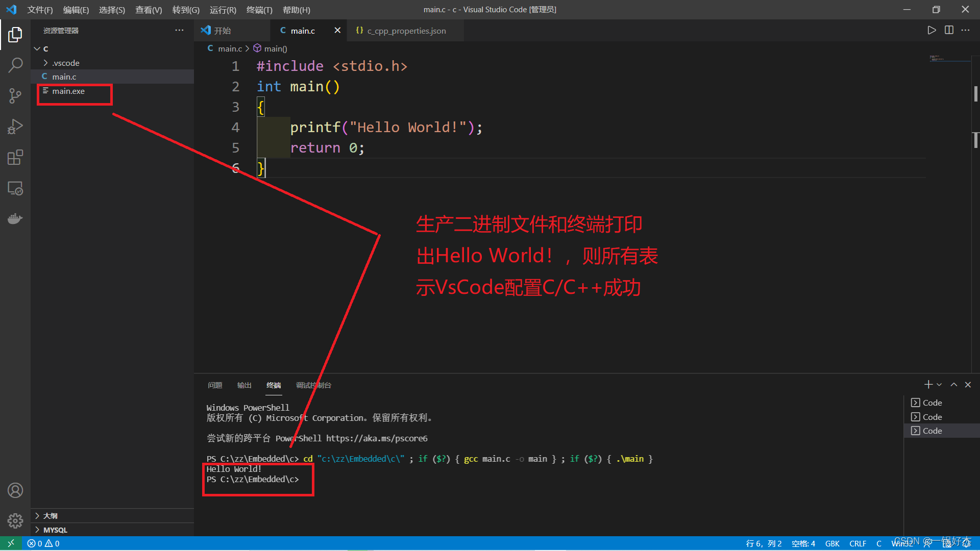The image size is (980, 551).
Task: Switch to the 问题 problems panel tab
Action: pos(215,385)
